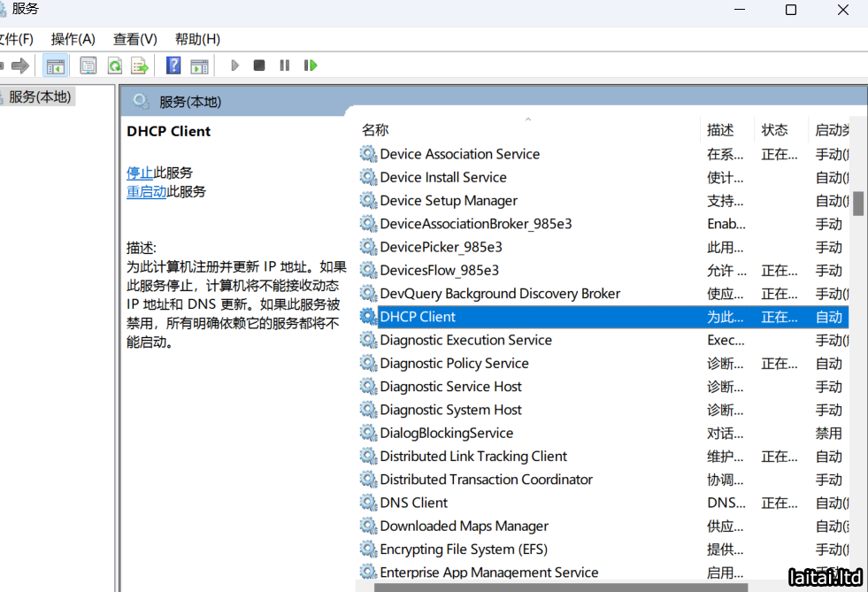Screen dimensions: 868x592
Task: Open the 操作(A) menu
Action: coord(73,39)
